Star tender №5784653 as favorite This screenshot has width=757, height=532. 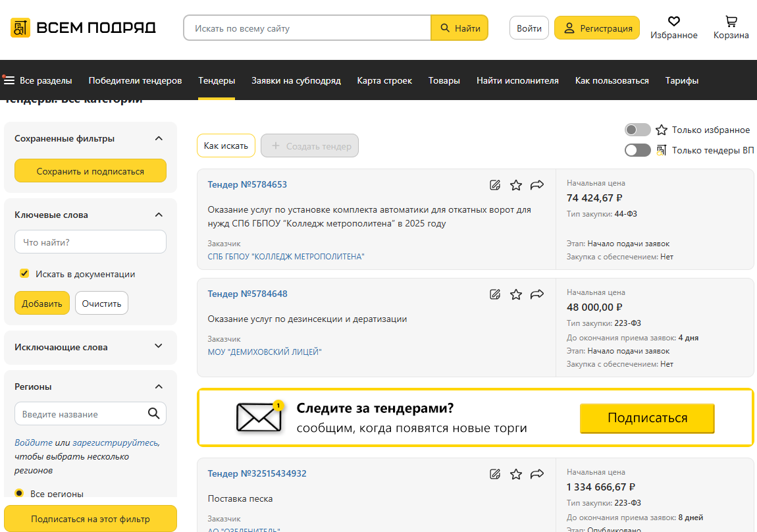tap(516, 185)
